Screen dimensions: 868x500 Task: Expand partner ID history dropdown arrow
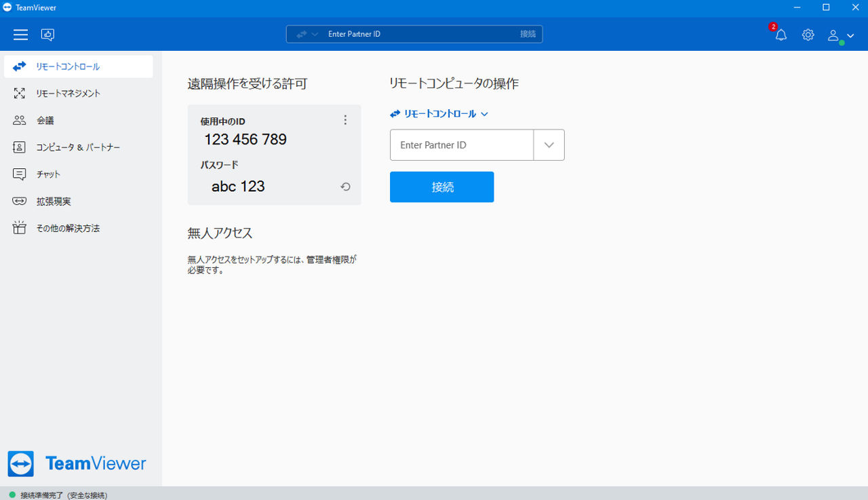click(549, 145)
